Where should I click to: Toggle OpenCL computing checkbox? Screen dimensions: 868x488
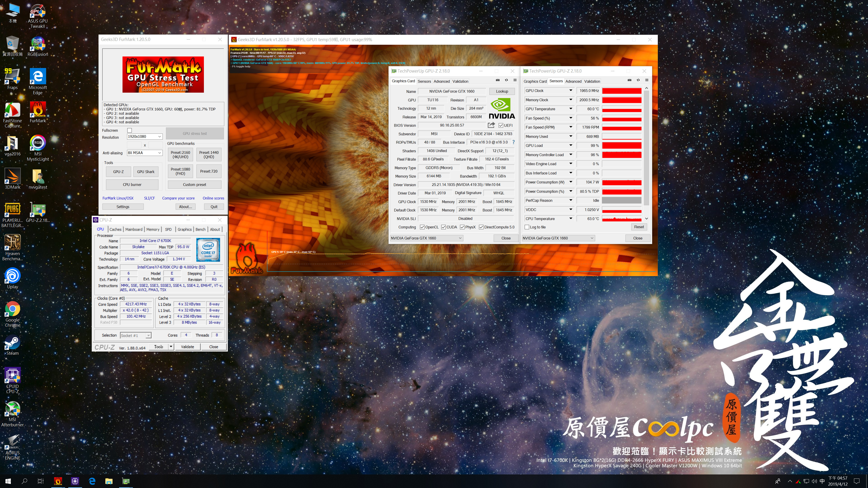[x=422, y=227]
